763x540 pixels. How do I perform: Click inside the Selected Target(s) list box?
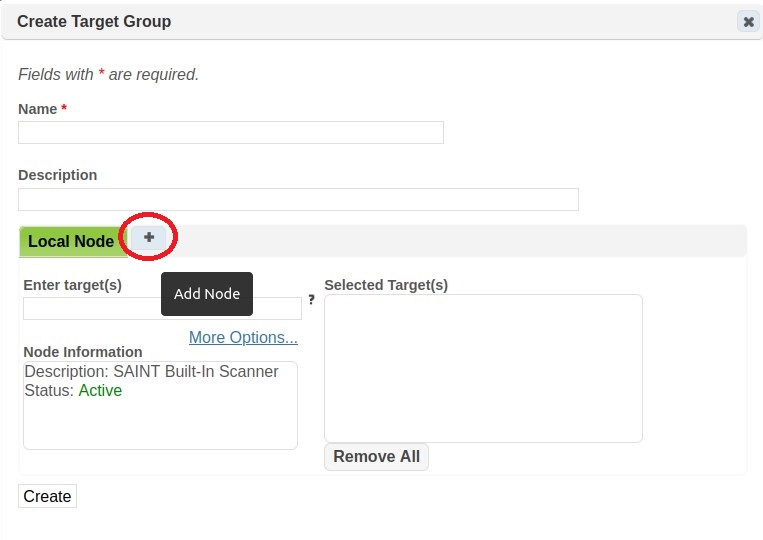(x=483, y=368)
